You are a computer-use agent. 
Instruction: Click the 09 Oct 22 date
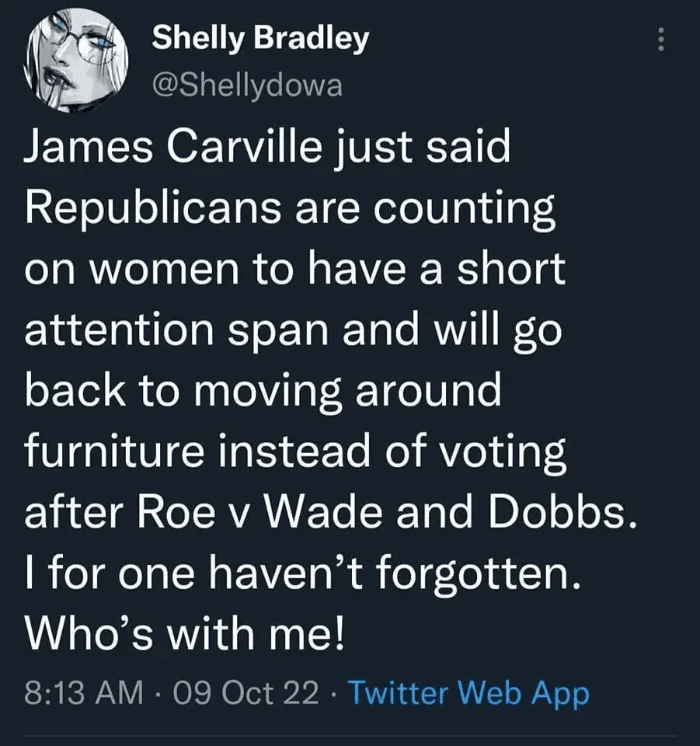pyautogui.click(x=246, y=693)
